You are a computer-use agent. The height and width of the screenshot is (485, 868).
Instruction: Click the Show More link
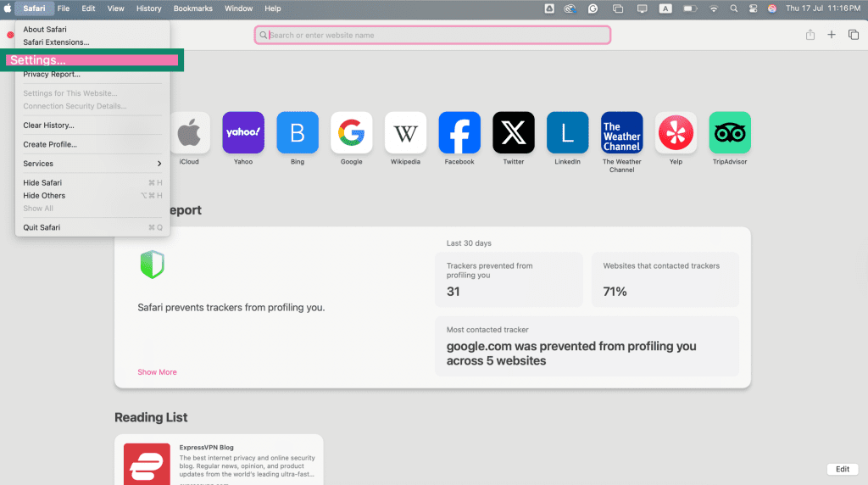(157, 372)
